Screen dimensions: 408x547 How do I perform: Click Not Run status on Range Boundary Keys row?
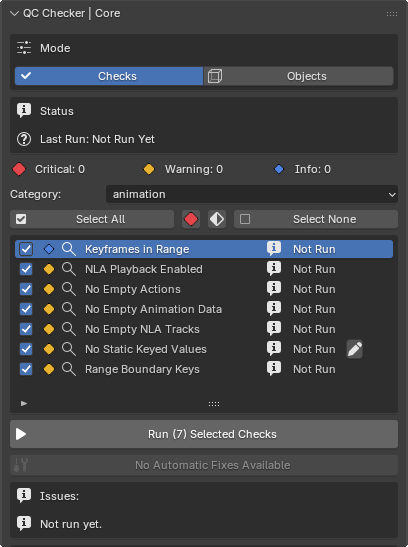click(x=314, y=369)
